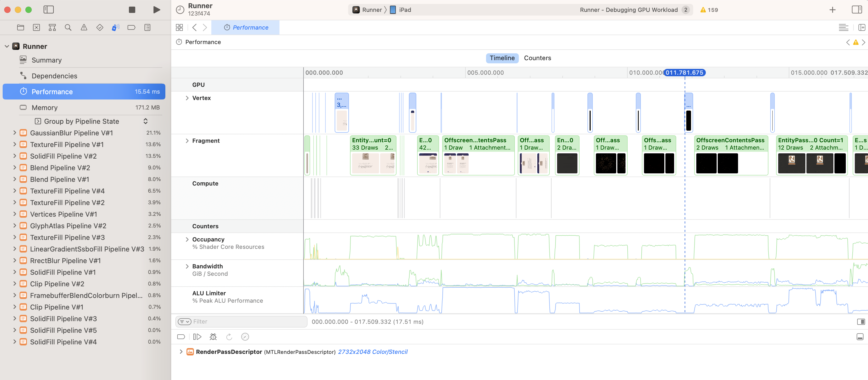This screenshot has height=380, width=868.
Task: Open the breakpoint navigator icon
Action: [x=131, y=28]
